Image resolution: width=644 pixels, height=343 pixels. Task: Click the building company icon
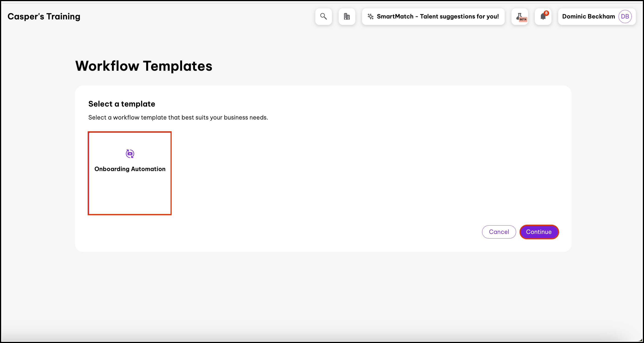pos(347,16)
